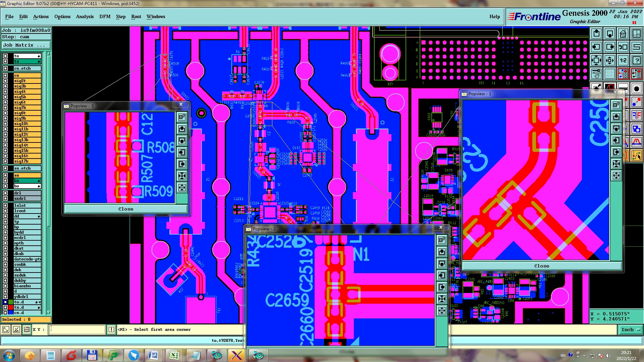Click the Home view icon

pos(623,34)
